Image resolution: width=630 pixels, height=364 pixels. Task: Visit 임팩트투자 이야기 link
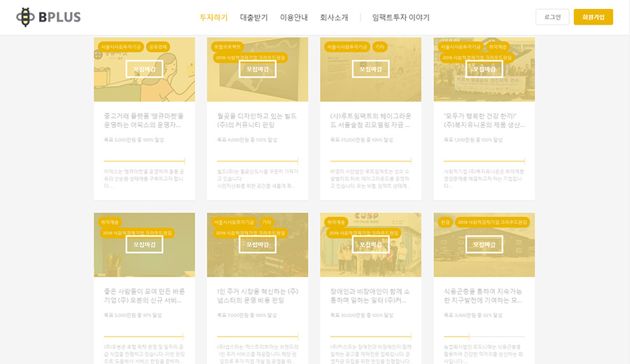[x=400, y=17]
